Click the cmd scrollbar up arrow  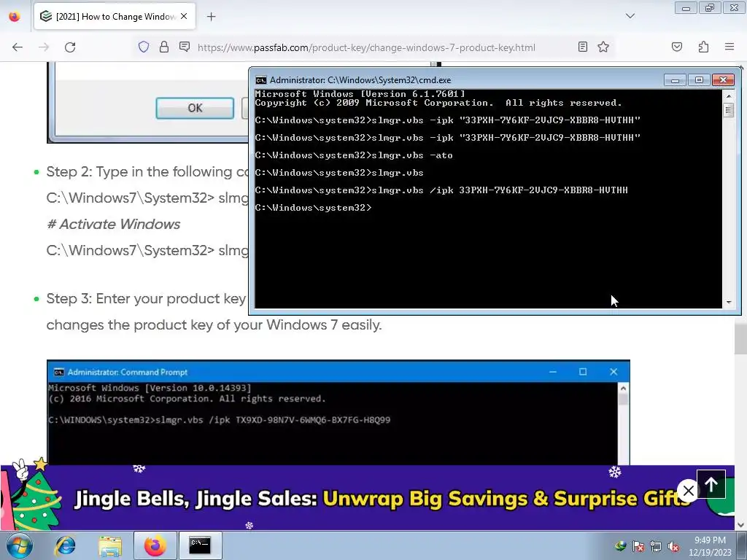[728, 96]
